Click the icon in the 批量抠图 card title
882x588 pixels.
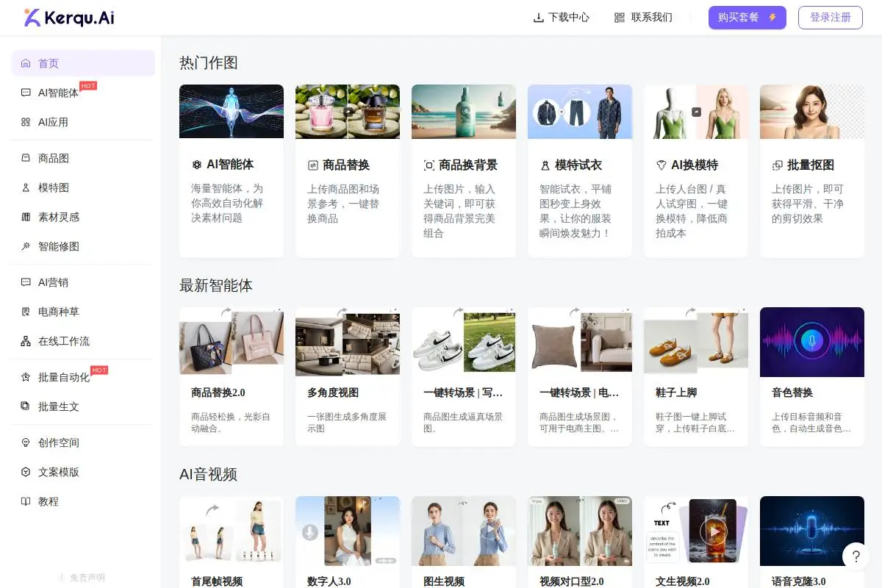click(x=778, y=165)
